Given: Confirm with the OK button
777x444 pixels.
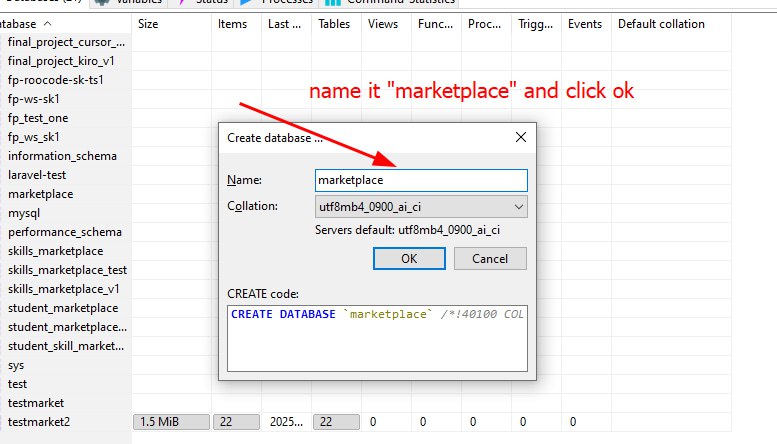Looking at the screenshot, I should (409, 259).
